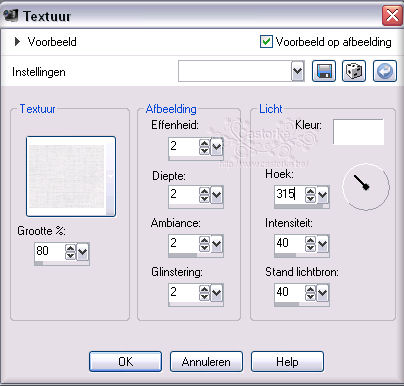Click the reset to default arrow icon

(385, 71)
